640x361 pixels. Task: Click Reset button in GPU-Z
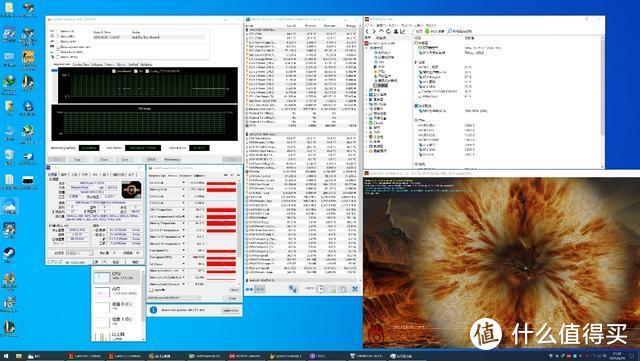(234, 290)
